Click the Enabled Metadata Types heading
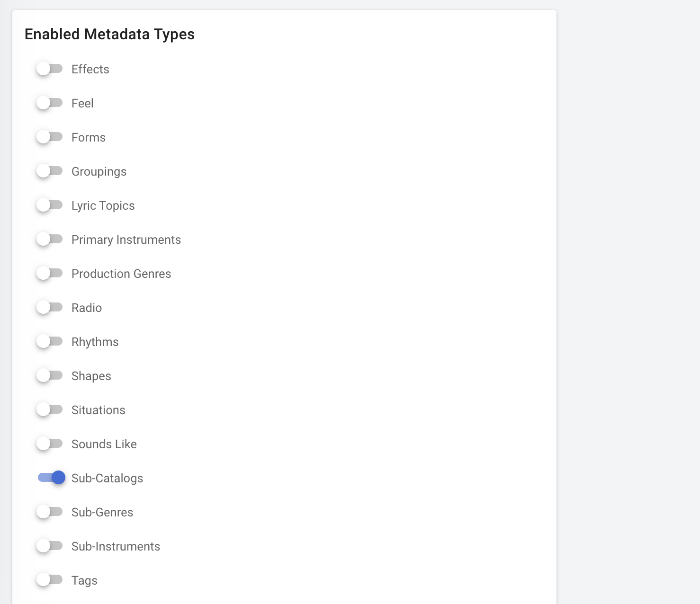 [x=109, y=34]
